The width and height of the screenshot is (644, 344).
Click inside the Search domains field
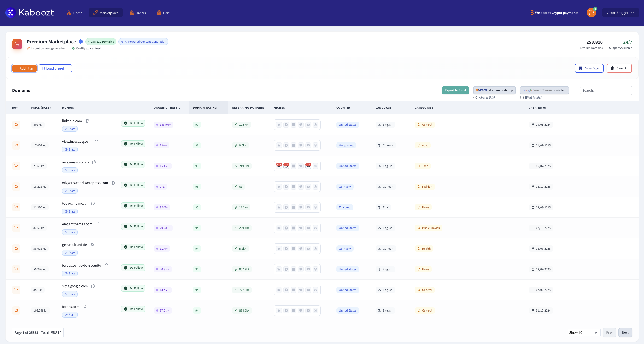click(606, 90)
